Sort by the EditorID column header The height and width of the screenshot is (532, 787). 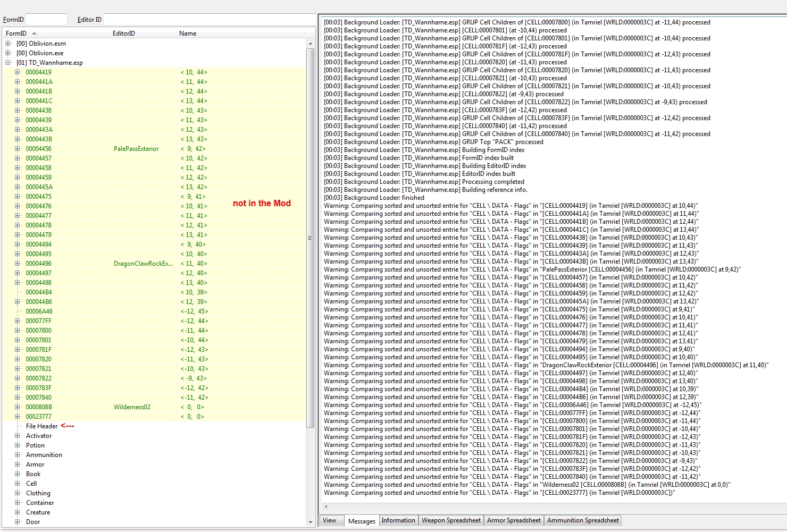pos(143,33)
